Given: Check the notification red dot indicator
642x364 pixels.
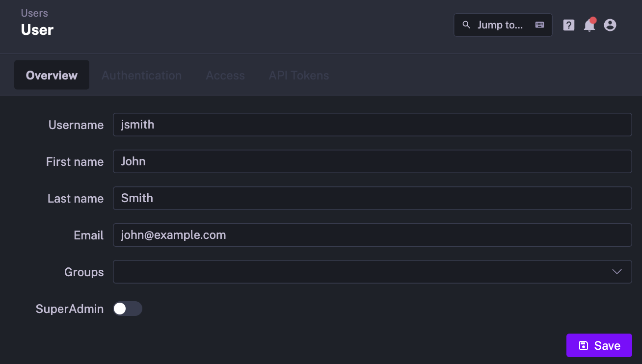Looking at the screenshot, I should point(593,20).
